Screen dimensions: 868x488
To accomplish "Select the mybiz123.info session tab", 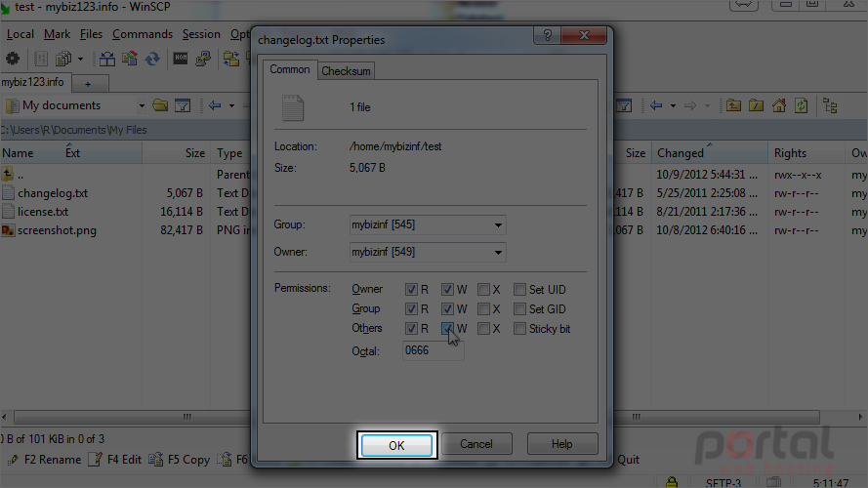I will (x=33, y=82).
